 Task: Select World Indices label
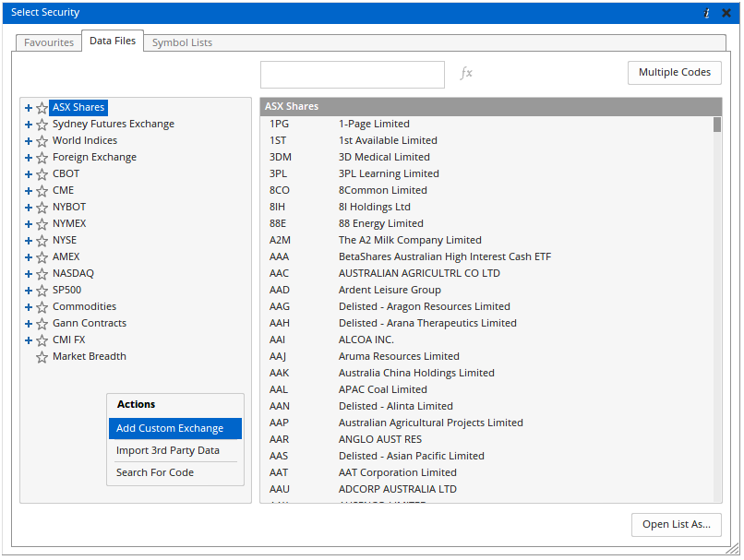pyautogui.click(x=85, y=141)
